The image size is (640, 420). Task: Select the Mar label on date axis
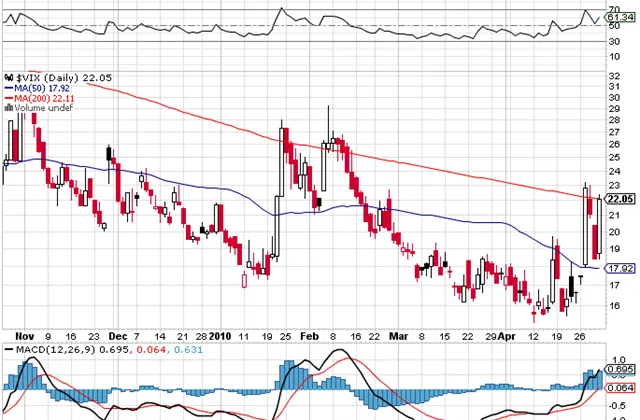point(399,337)
